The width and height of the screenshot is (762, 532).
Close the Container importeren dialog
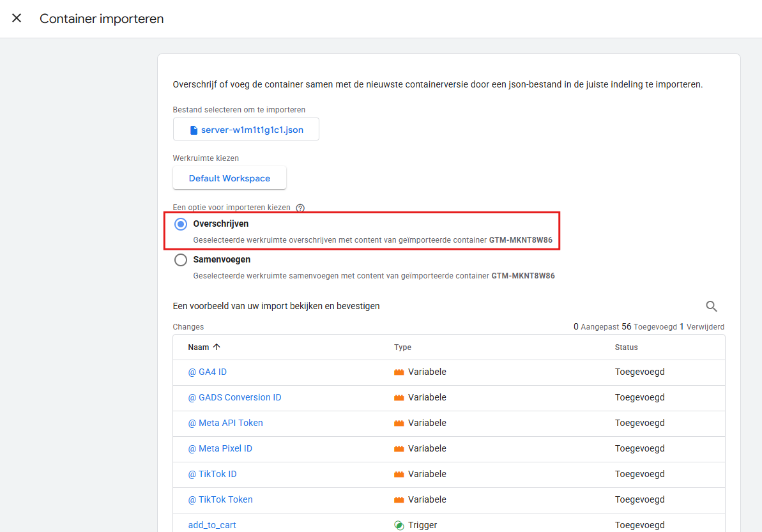pos(17,19)
